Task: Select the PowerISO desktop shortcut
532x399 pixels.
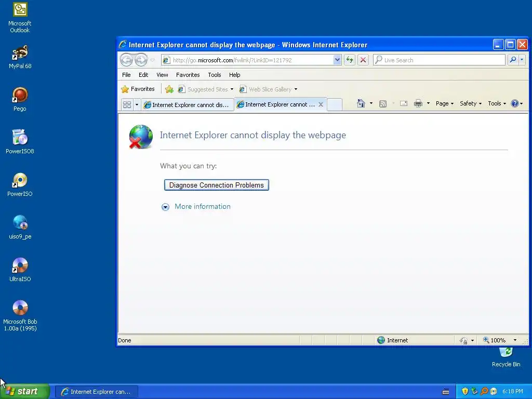Action: (x=20, y=184)
